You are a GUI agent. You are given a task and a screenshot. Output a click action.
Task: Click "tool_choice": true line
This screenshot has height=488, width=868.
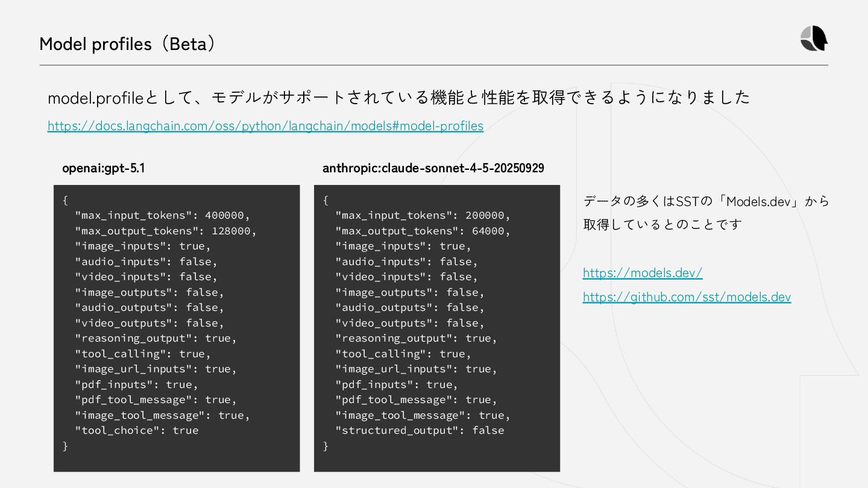coord(136,430)
